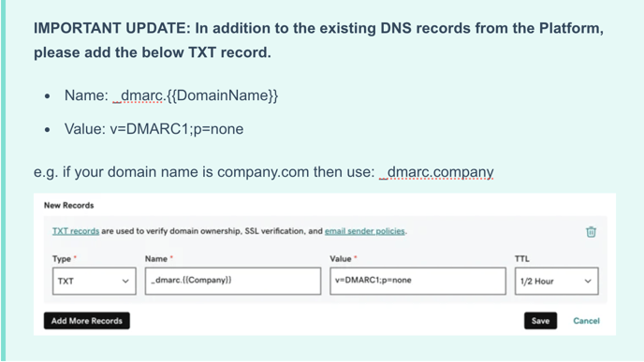
Task: Click the Type field label
Action: 62,259
